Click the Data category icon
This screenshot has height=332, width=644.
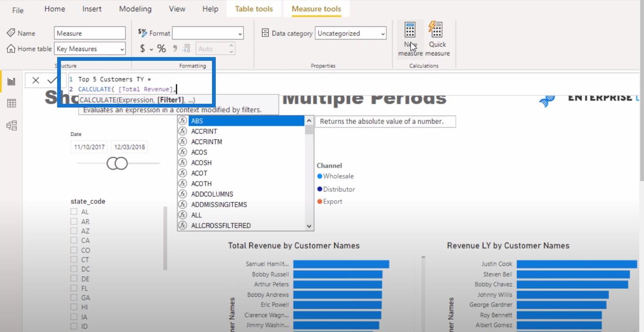pyautogui.click(x=265, y=33)
